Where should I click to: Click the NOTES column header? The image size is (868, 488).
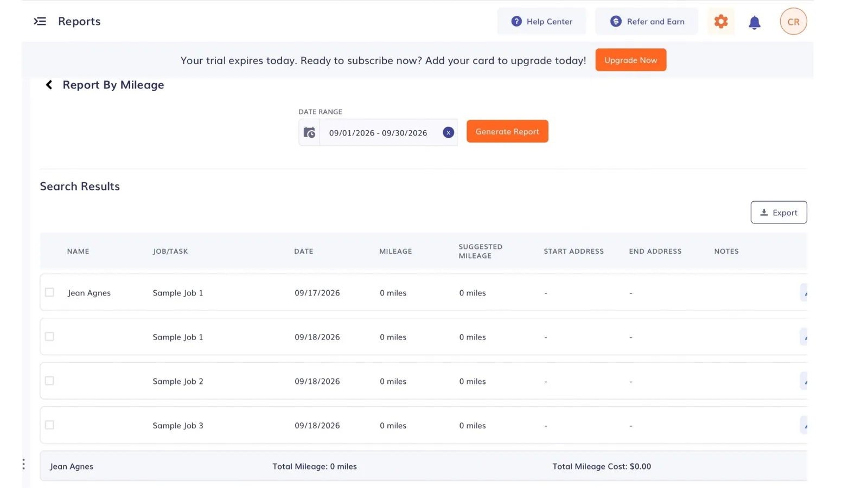[726, 251]
